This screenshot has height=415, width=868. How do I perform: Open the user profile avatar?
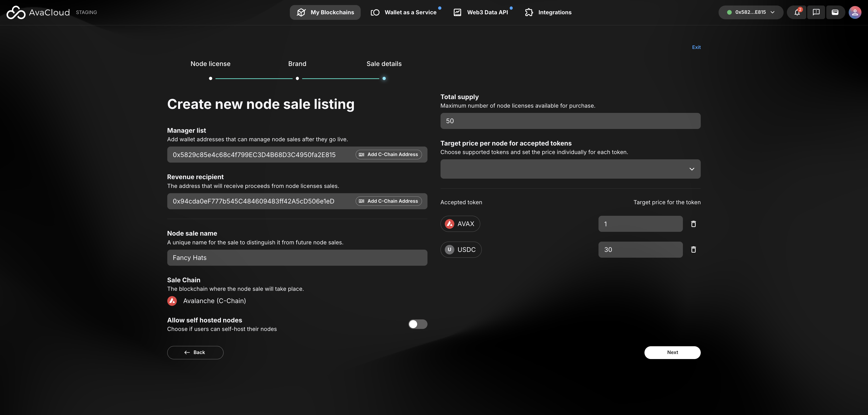[854, 13]
